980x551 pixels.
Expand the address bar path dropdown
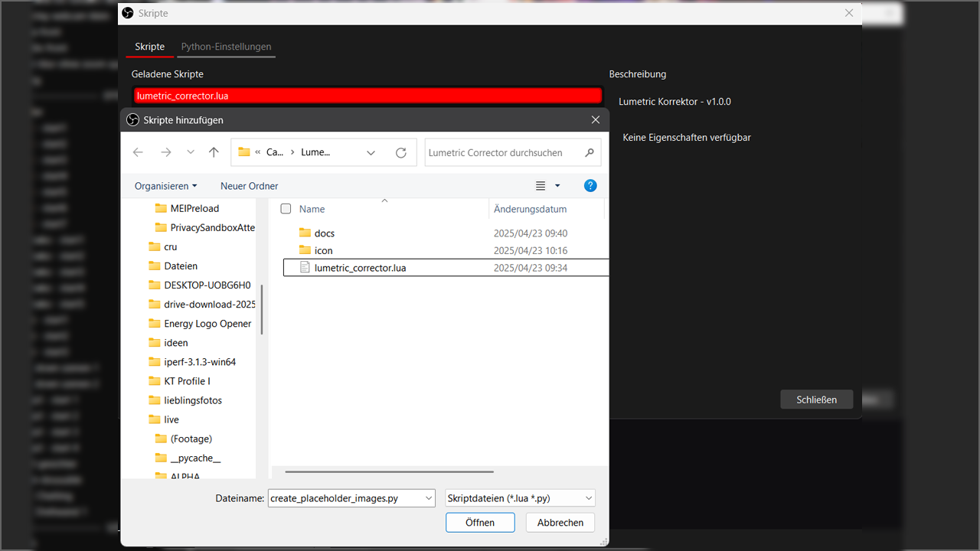371,152
